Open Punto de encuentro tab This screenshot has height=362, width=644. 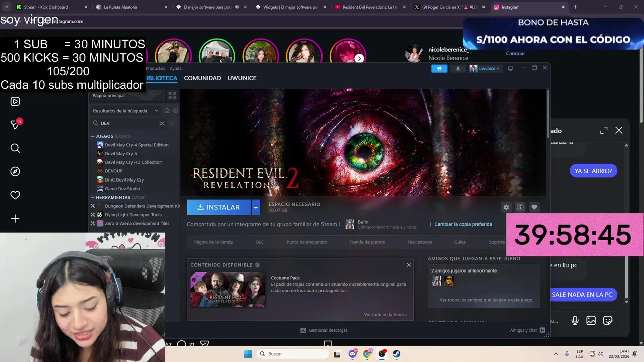pos(306,242)
